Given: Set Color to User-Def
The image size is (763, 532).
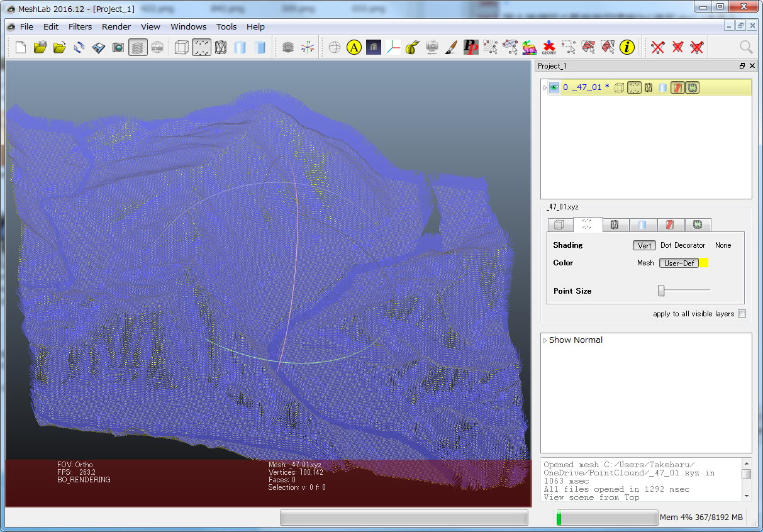Looking at the screenshot, I should [679, 263].
